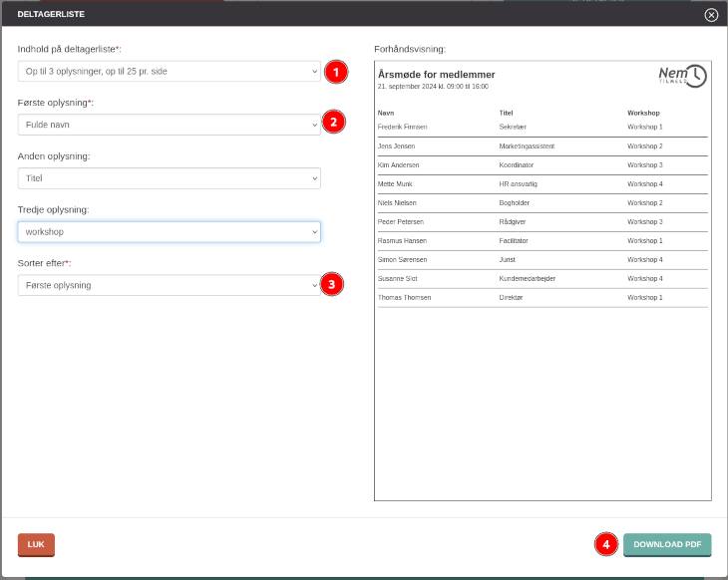Click the title 'Bogholder' in preview

point(515,203)
